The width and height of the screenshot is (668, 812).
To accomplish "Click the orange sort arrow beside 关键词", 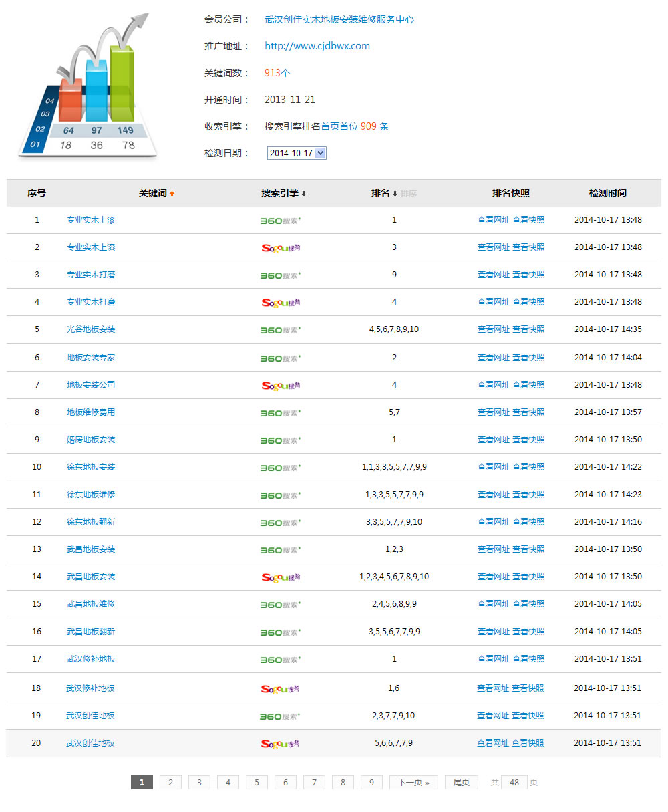I will [x=172, y=194].
